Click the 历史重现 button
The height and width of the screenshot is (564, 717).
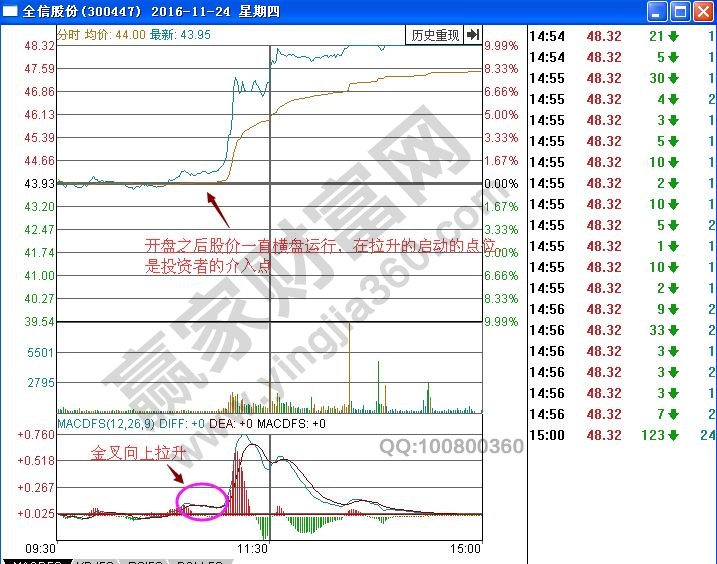coord(434,35)
